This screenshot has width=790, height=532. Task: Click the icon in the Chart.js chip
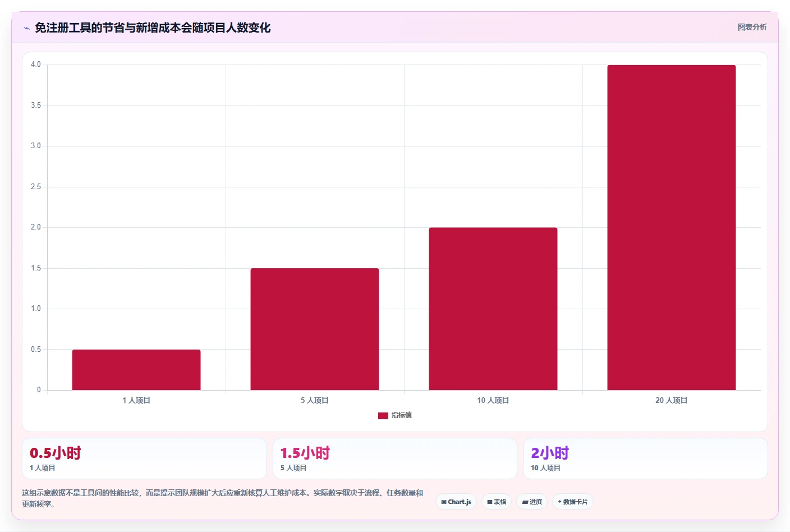point(444,502)
